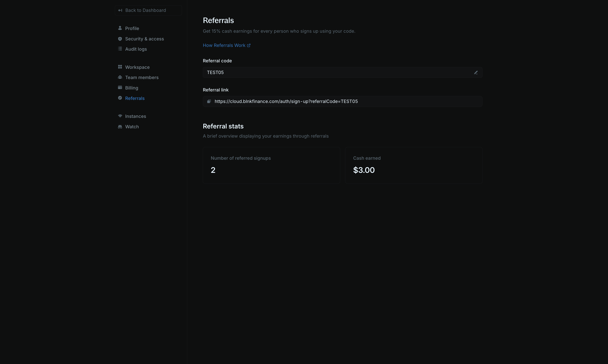Click the Workspace grid icon
Screen dimensions: 608x364
120,66
